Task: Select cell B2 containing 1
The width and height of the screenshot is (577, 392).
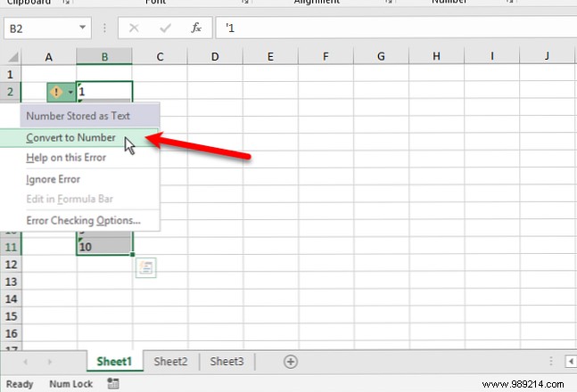Action: click(x=104, y=91)
